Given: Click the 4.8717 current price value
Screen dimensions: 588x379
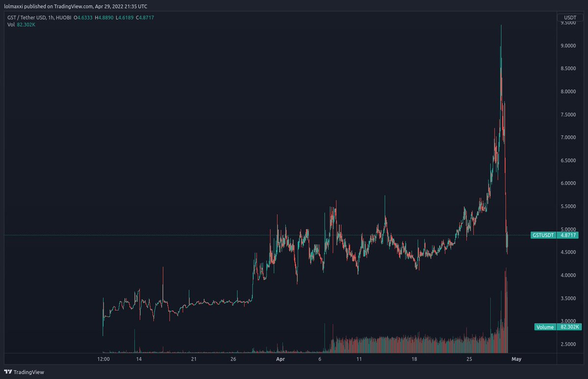Looking at the screenshot, I should click(568, 235).
